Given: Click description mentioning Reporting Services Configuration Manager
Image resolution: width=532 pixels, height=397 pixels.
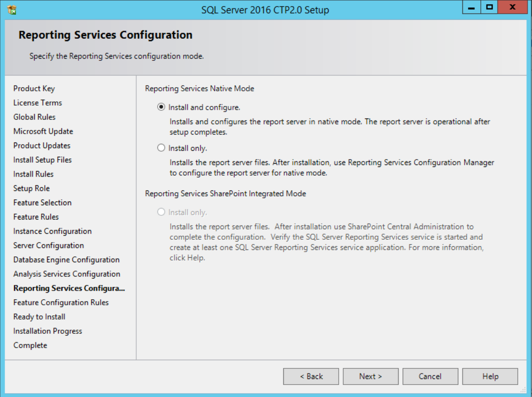Looking at the screenshot, I should click(331, 167).
